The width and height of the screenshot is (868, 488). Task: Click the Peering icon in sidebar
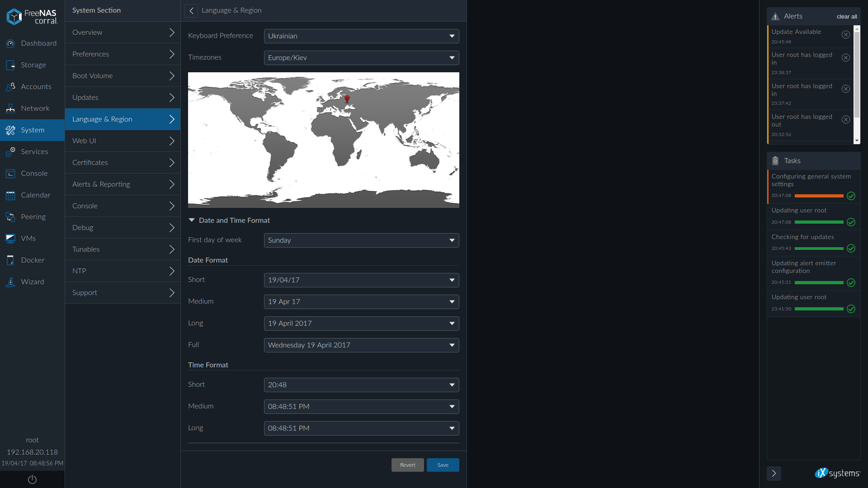(x=10, y=217)
